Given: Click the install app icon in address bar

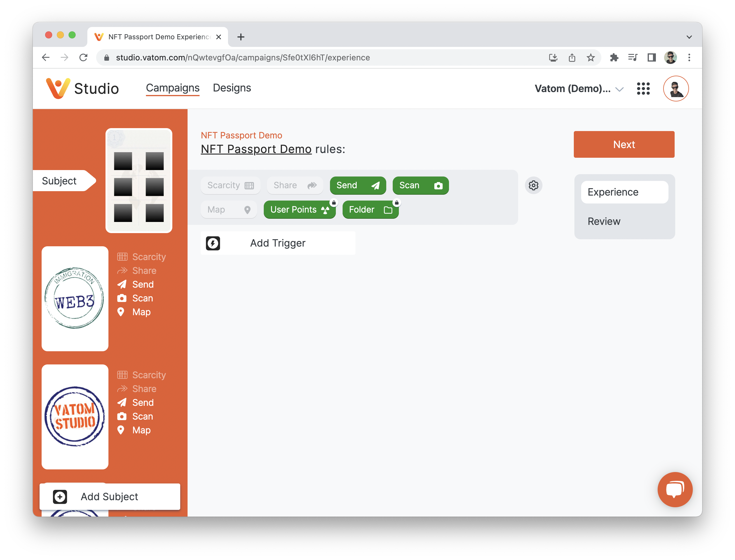Looking at the screenshot, I should [x=553, y=57].
